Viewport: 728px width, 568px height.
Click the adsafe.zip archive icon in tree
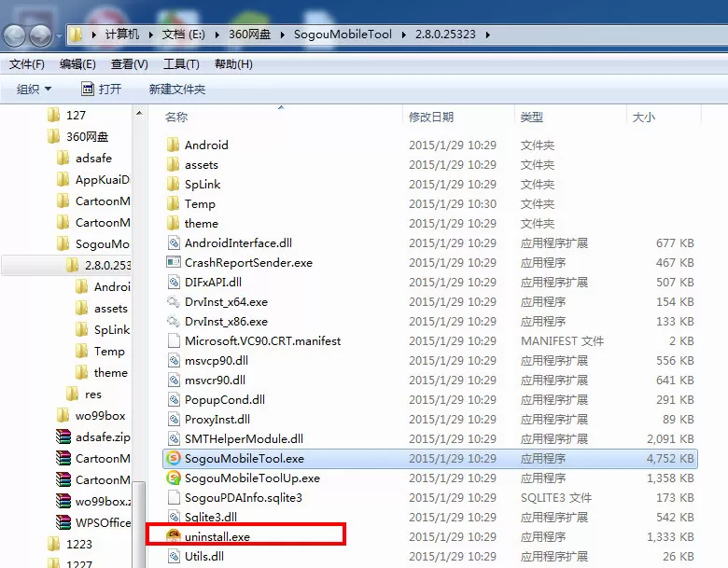[x=63, y=436]
